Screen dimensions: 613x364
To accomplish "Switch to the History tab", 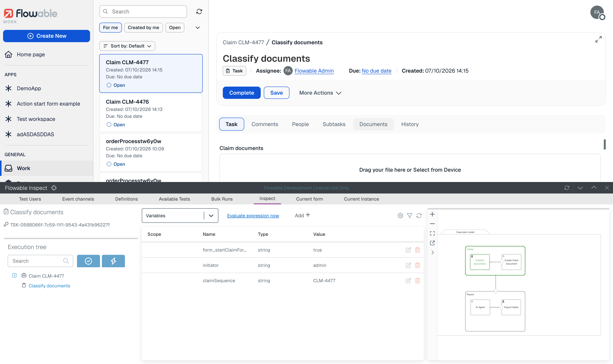I will pos(410,124).
